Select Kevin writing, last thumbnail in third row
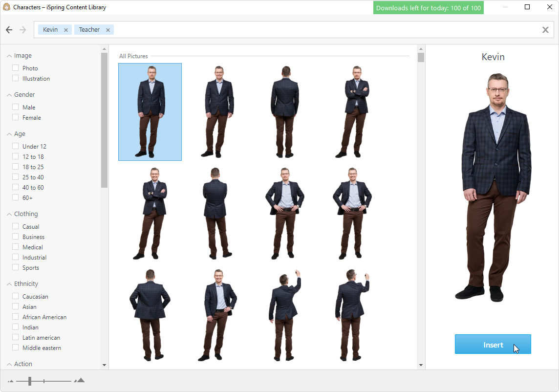 point(352,315)
